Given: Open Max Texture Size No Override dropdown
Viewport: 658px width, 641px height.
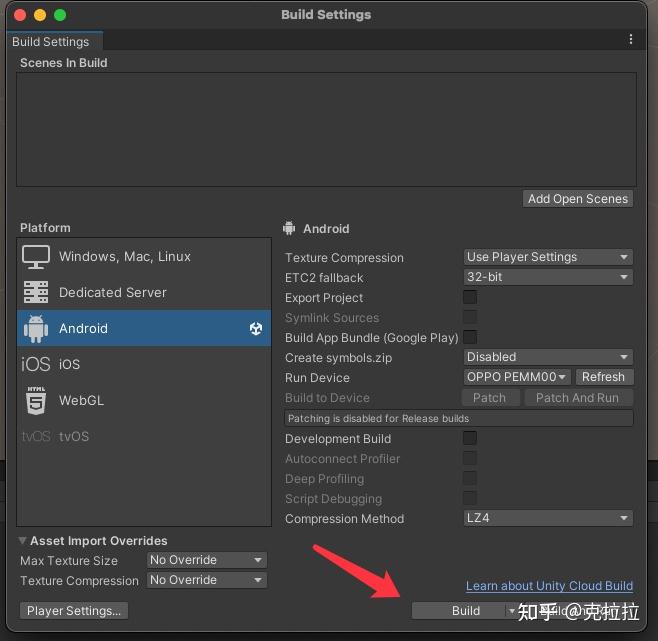Looking at the screenshot, I should (207, 560).
